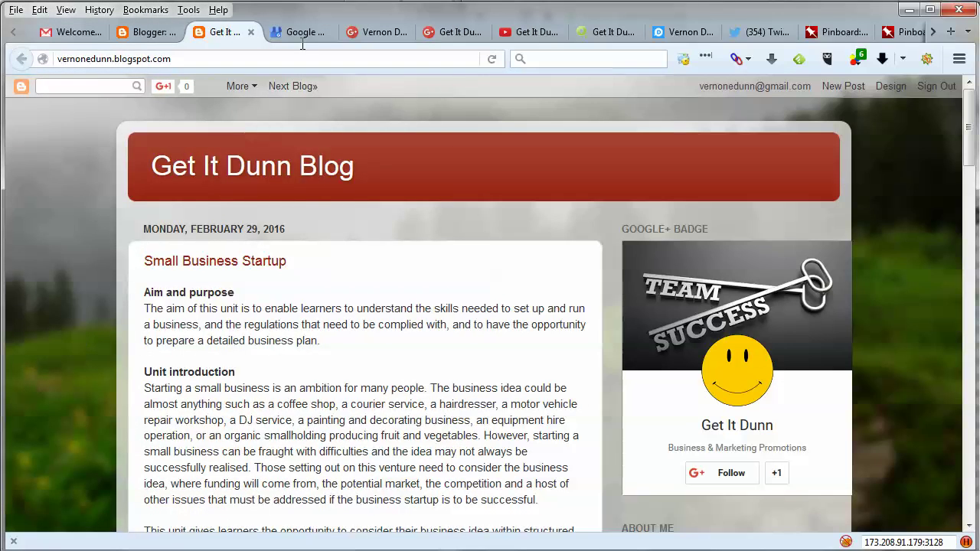
Task: Open a new tab with the plus button
Action: [951, 32]
